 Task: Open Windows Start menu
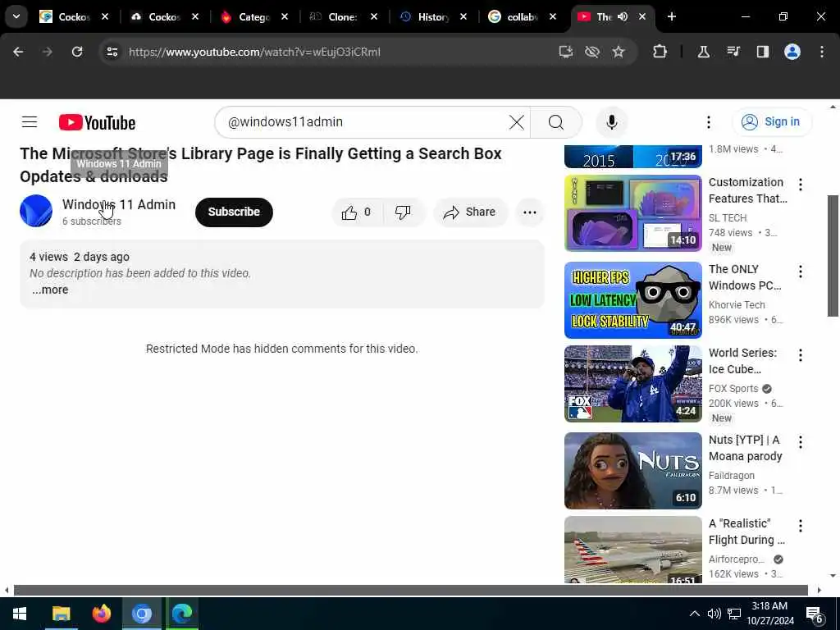pos(20,614)
